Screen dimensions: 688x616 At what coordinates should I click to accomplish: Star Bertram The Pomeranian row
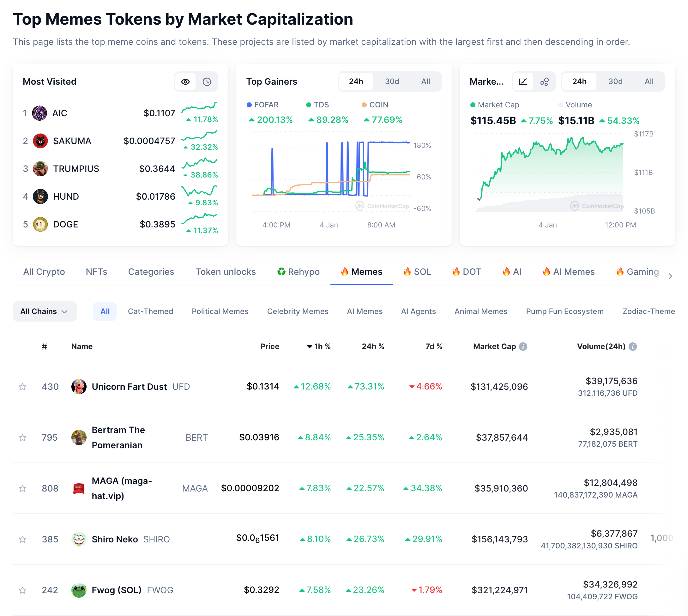click(23, 437)
